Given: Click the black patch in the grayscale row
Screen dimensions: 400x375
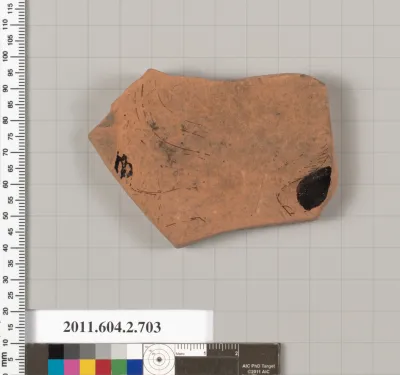Looking at the screenshot, I should [x=56, y=351].
